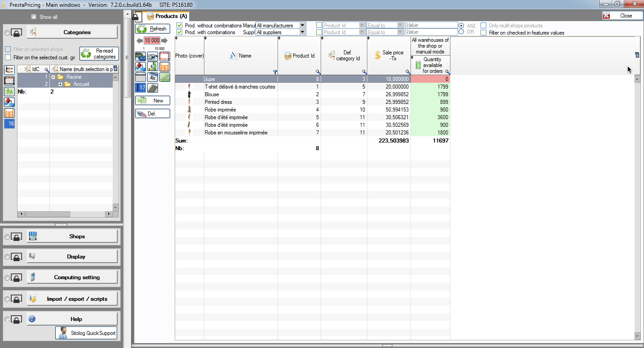Screen dimensions: 644x348
Task: Uncheck Prod. without combinations checkbox
Action: pyautogui.click(x=180, y=26)
